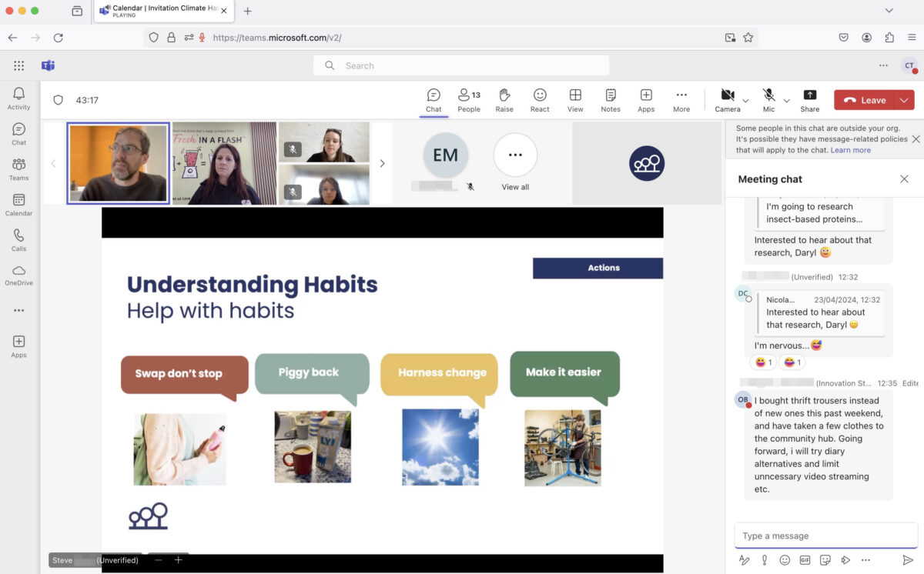Click the sticker icon in the chat compose bar
The height and width of the screenshot is (574, 924).
tap(825, 560)
